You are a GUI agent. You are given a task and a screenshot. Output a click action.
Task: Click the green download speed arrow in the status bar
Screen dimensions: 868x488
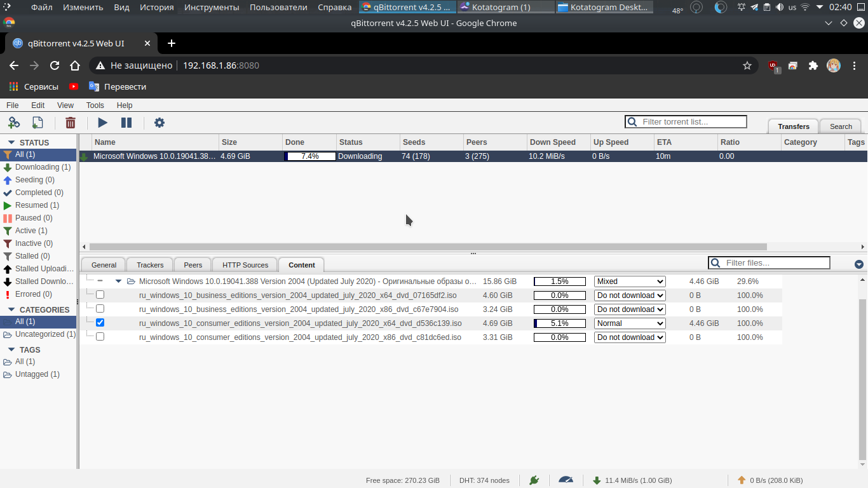[597, 480]
